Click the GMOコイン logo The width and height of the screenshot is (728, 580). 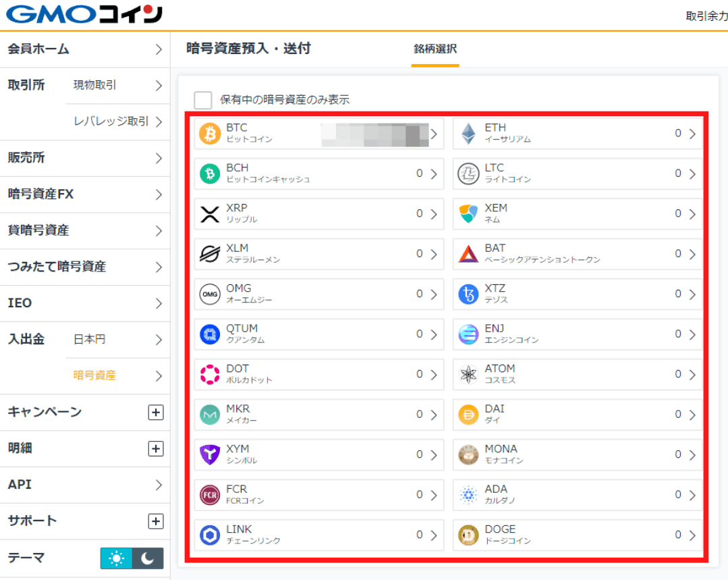(x=81, y=14)
